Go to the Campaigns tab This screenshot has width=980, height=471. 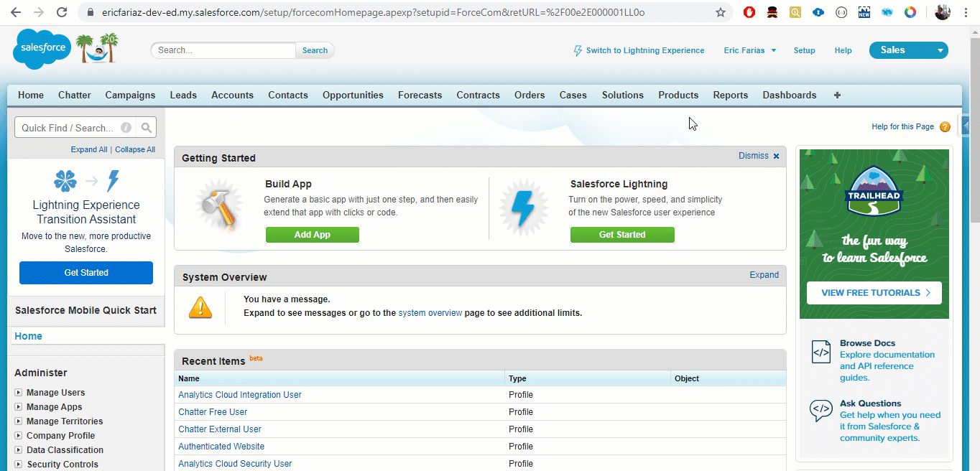pos(130,95)
